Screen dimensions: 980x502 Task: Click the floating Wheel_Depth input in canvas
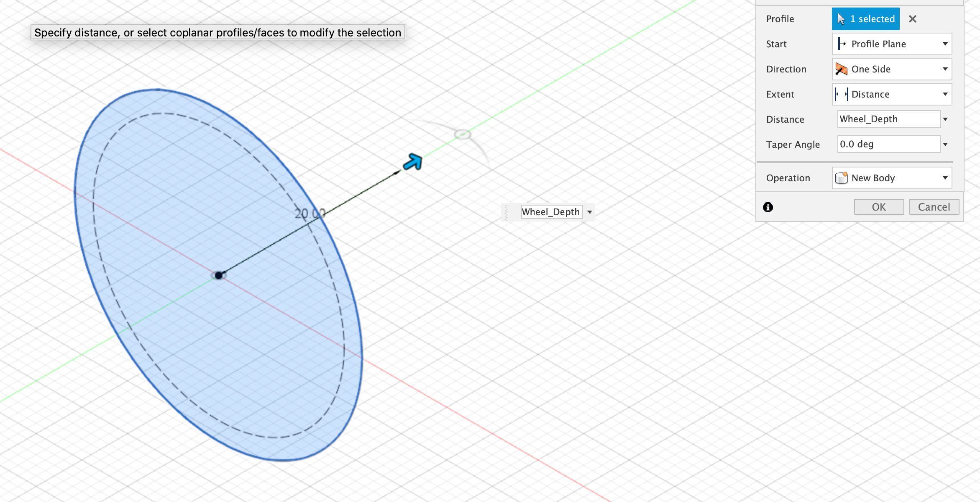551,212
